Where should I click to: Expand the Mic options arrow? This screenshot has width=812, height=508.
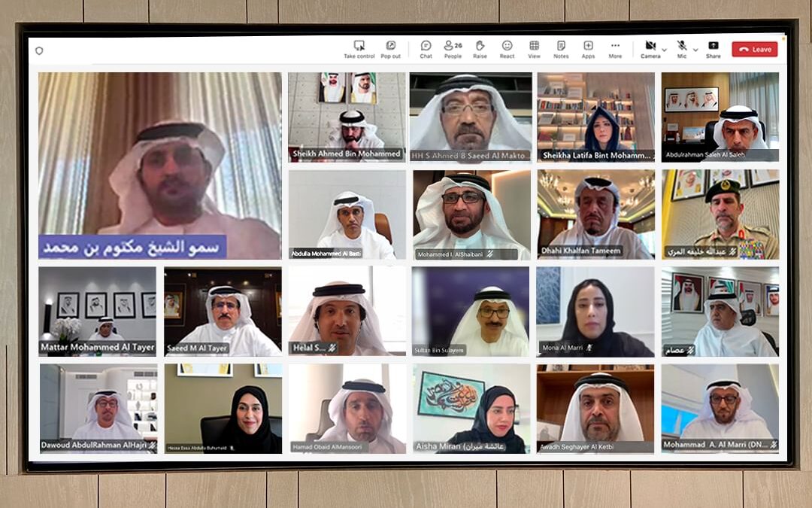pos(695,50)
